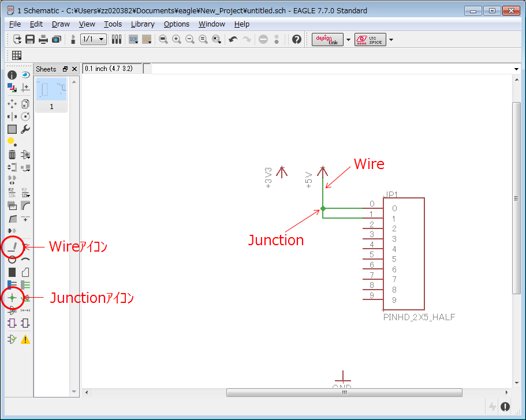Run the ERC check tool
Viewport: 526px width, 420px height.
point(12,339)
